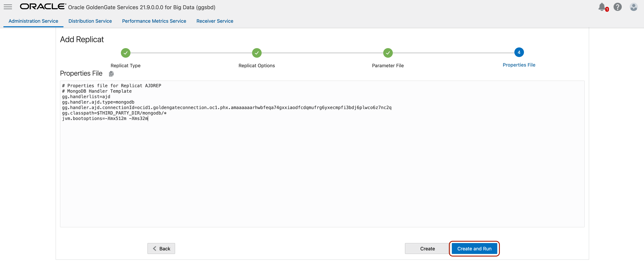Open the user account avatar menu

click(x=634, y=7)
